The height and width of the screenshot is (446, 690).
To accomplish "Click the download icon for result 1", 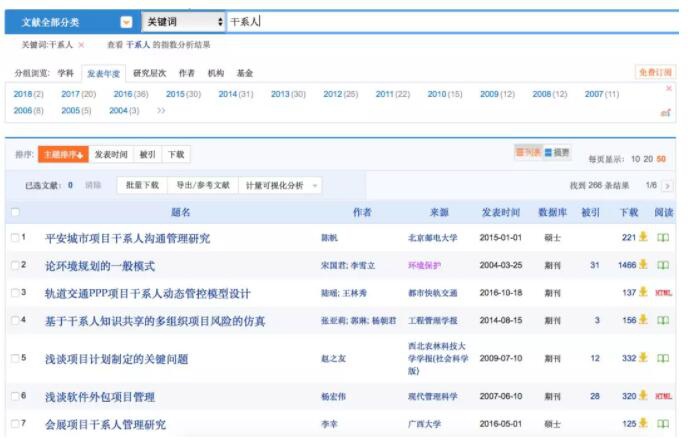I will (644, 238).
